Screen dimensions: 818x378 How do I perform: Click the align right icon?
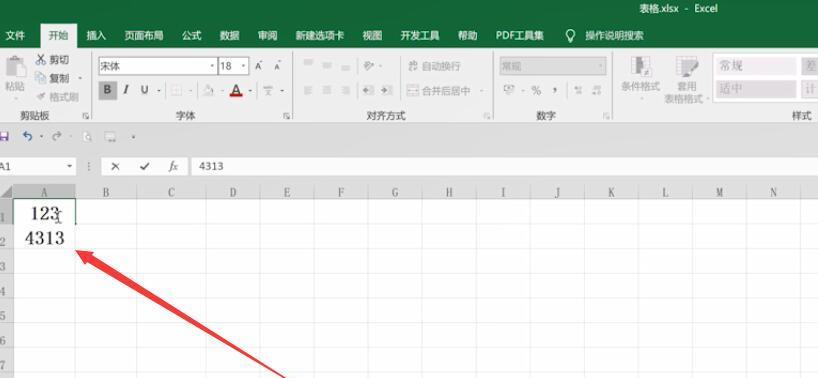click(345, 91)
